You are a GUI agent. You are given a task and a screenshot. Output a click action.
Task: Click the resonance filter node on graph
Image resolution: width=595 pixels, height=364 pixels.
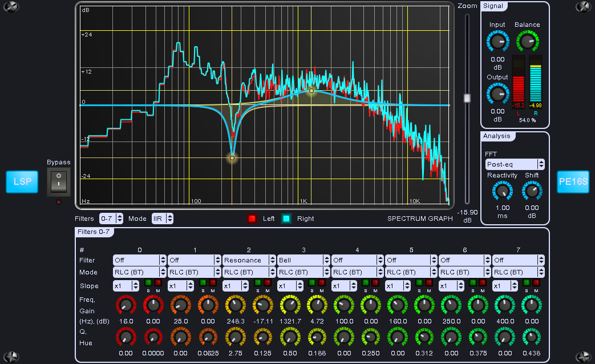232,158
